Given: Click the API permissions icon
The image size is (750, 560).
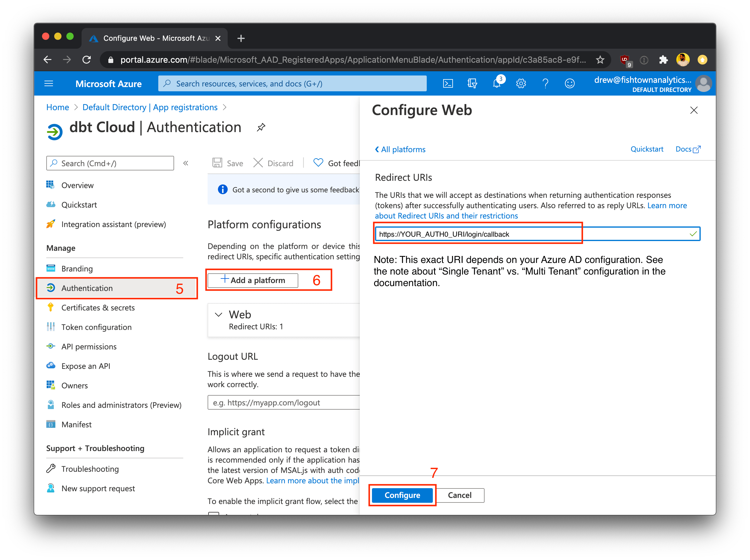Looking at the screenshot, I should pos(52,346).
